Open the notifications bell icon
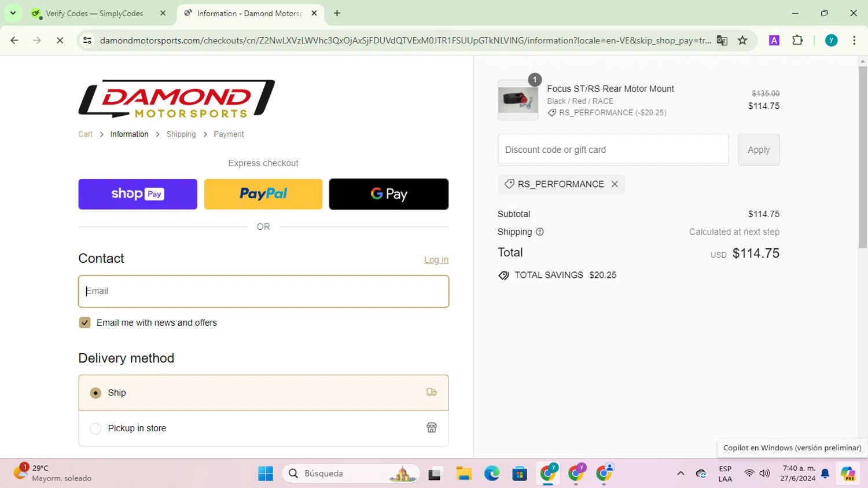The width and height of the screenshot is (868, 488). pos(825,474)
